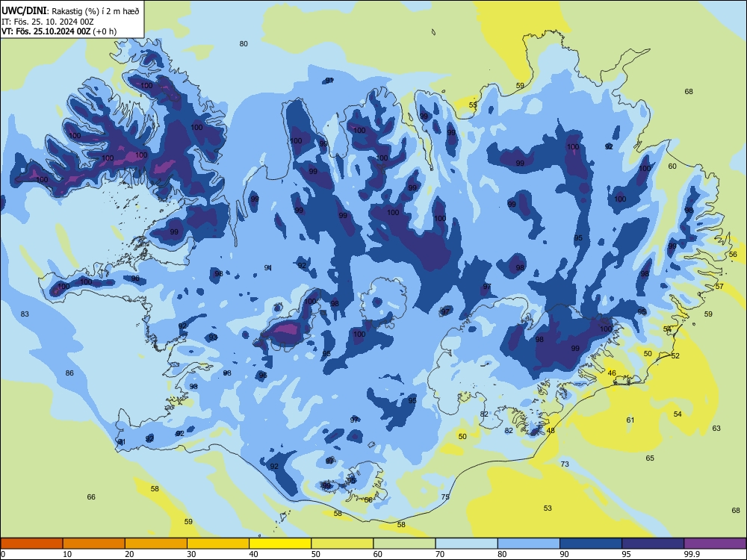This screenshot has width=747, height=560.
Task: Click the humidity value '65' in the southeast ocean
Action: (x=650, y=458)
